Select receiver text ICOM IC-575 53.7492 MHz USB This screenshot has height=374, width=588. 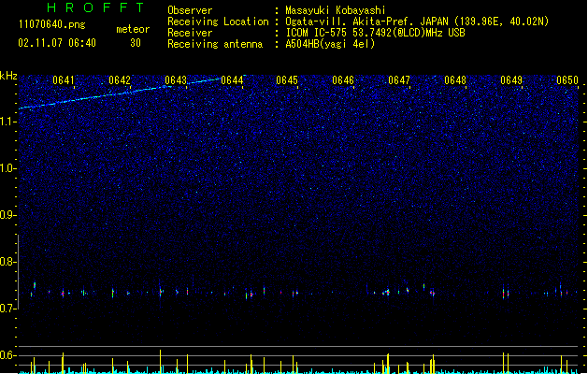pos(376,33)
